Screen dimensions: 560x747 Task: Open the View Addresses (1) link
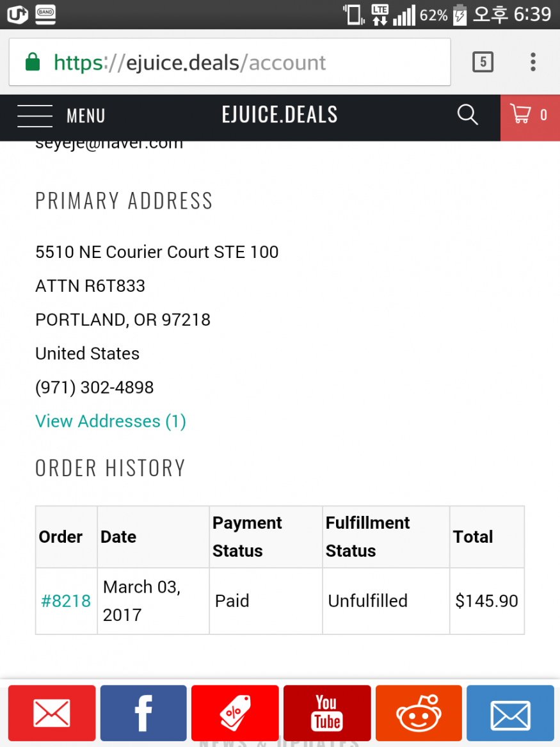click(x=111, y=421)
